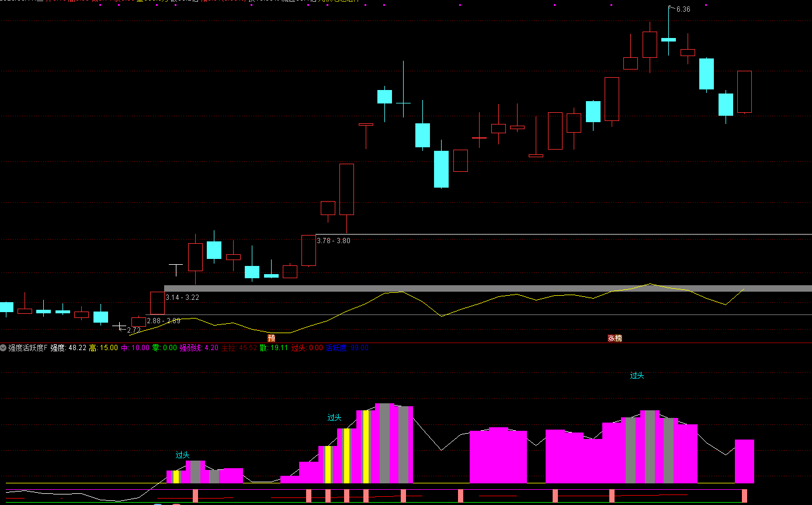Click the 强度 48.22 value readout
This screenshot has width=812, height=505.
point(68,348)
